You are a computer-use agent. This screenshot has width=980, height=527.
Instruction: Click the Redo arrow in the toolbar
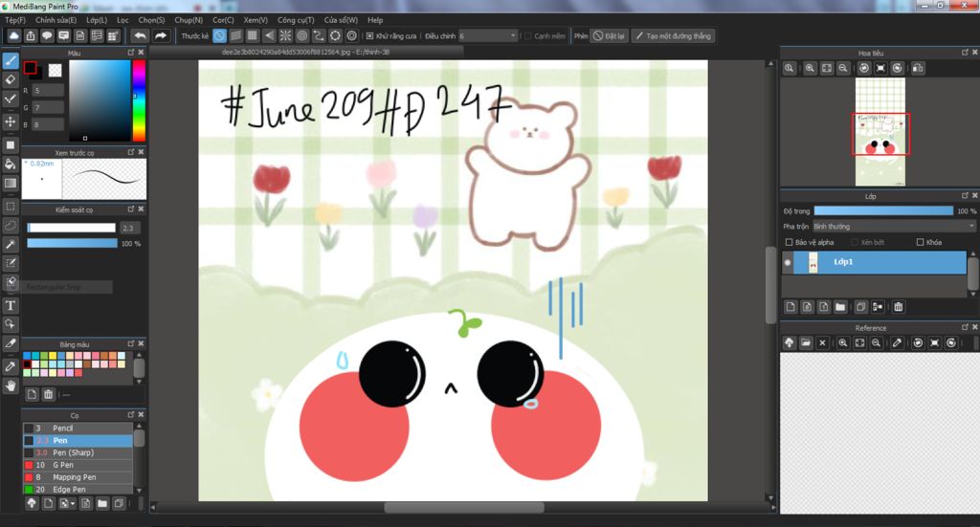click(x=161, y=35)
